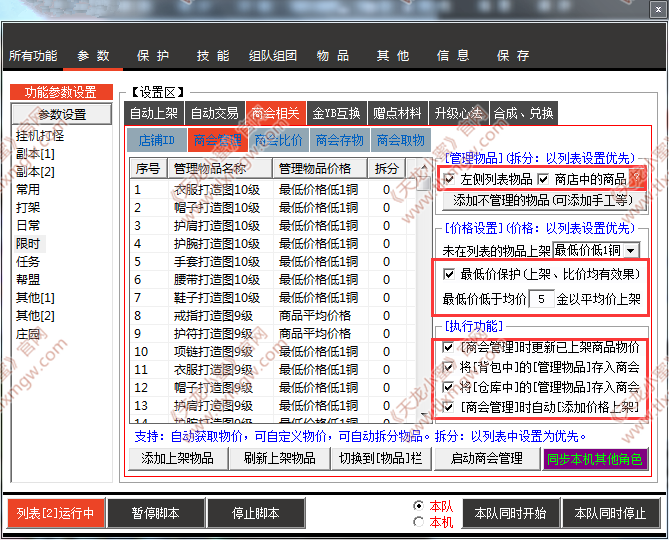The height and width of the screenshot is (540, 669).
Task: Click the 启动商会管理 button
Action: click(x=487, y=459)
